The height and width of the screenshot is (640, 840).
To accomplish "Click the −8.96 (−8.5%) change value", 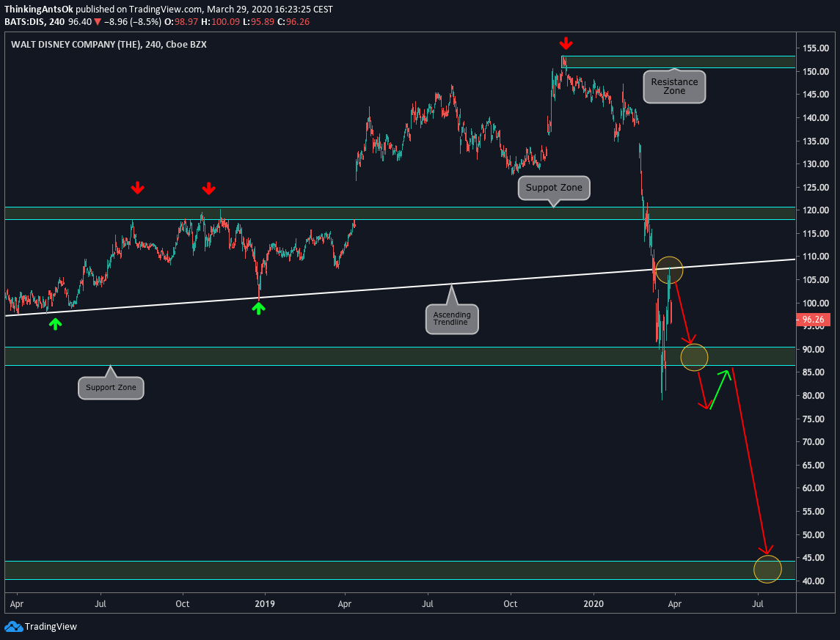I will 132,22.
